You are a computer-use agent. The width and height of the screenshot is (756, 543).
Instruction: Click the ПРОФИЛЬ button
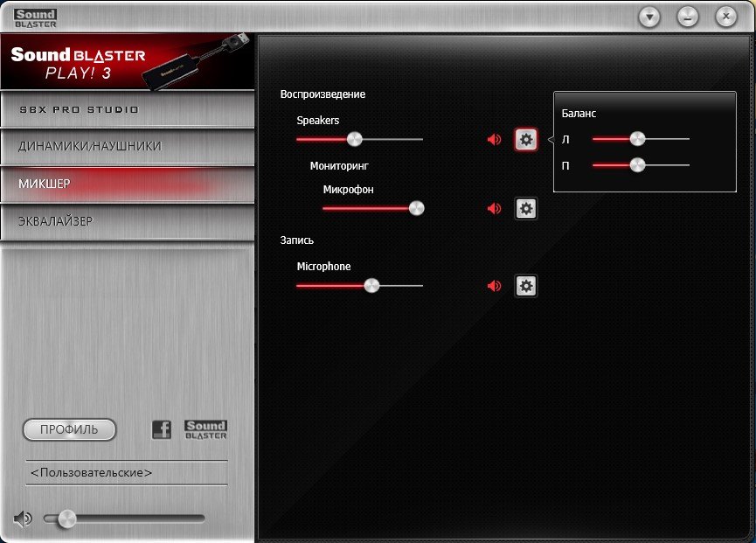point(69,429)
